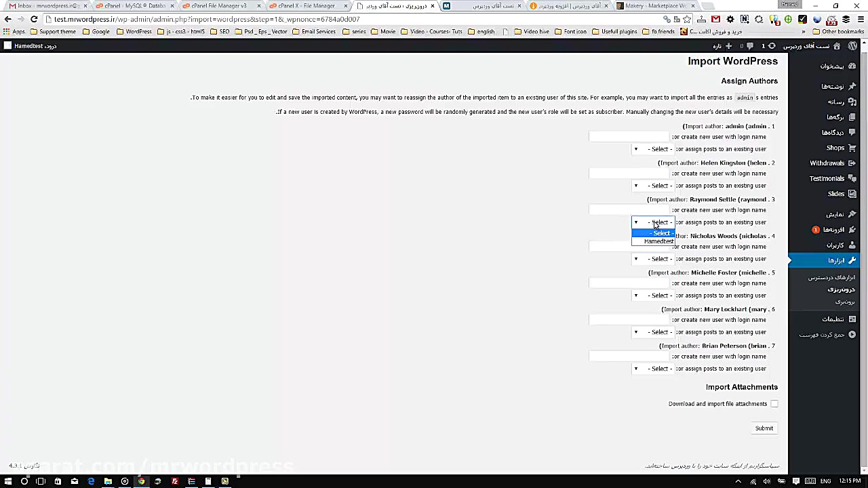
Task: Submit the author assignment form
Action: coord(764,428)
